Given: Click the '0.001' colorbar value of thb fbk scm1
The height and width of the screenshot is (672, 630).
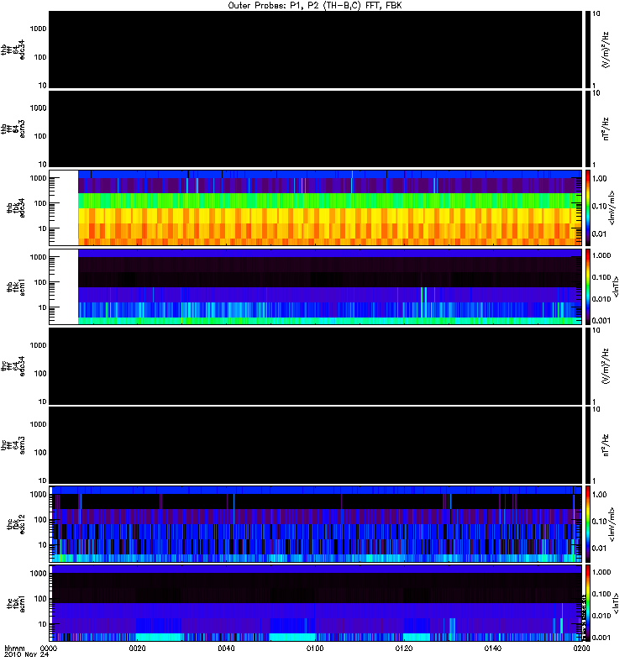Looking at the screenshot, I should pos(601,321).
